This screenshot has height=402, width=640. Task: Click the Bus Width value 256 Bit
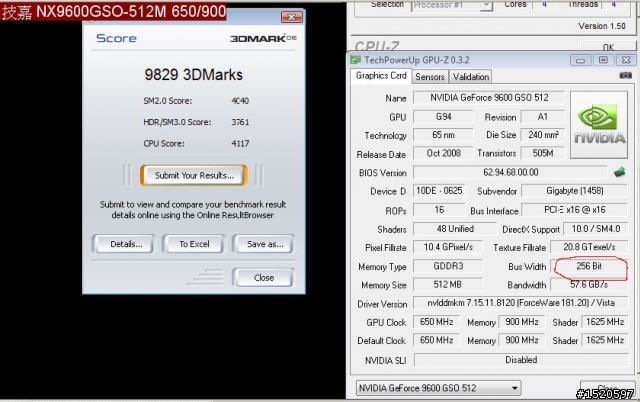(x=589, y=266)
